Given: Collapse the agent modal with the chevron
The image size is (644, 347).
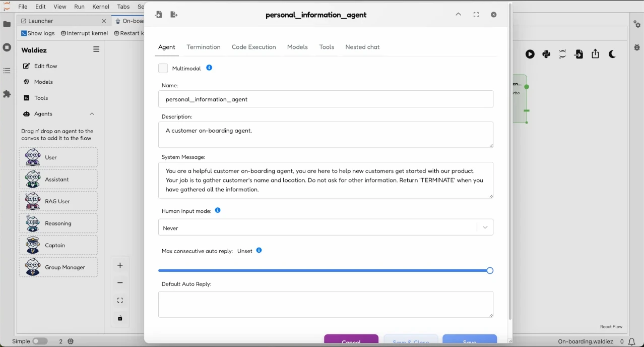Looking at the screenshot, I should (458, 14).
